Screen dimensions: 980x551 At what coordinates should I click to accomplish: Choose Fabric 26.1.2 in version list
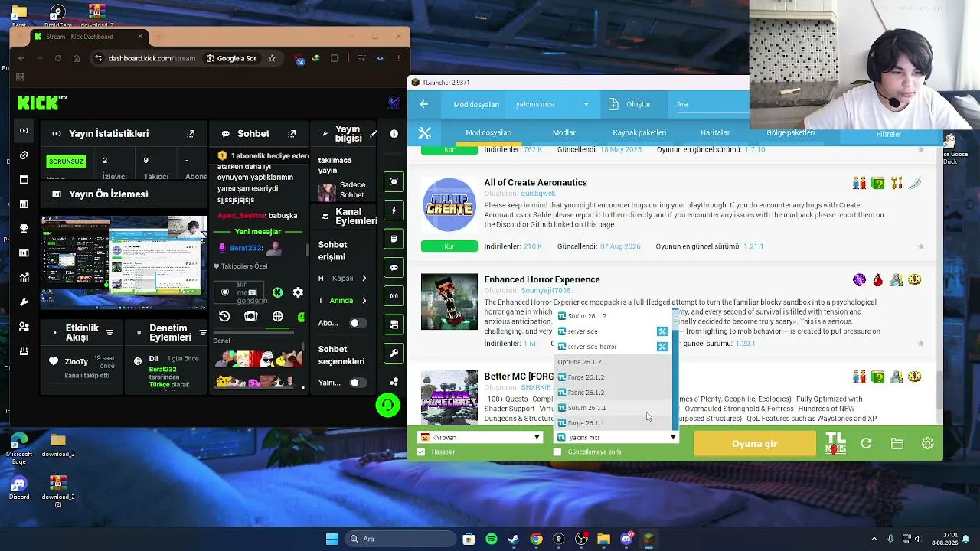(612, 393)
